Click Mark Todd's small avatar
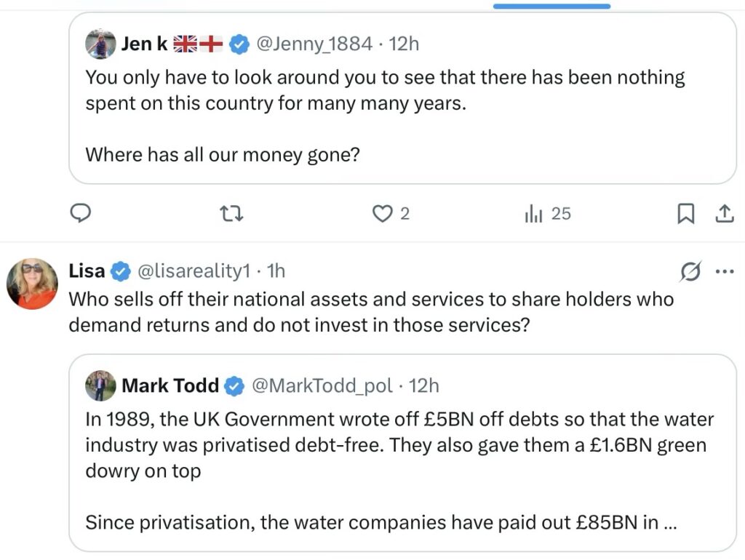This screenshot has height=560, width=745. coord(100,385)
